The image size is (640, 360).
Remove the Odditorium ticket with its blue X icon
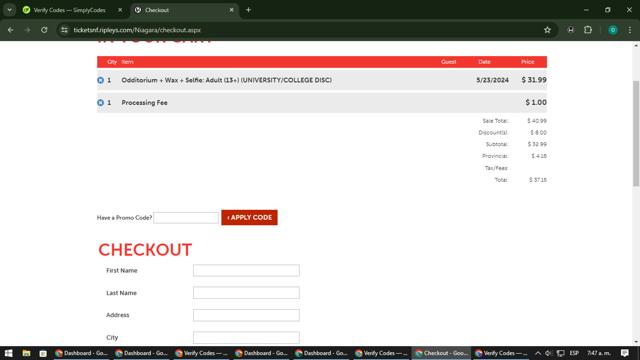[x=100, y=80]
